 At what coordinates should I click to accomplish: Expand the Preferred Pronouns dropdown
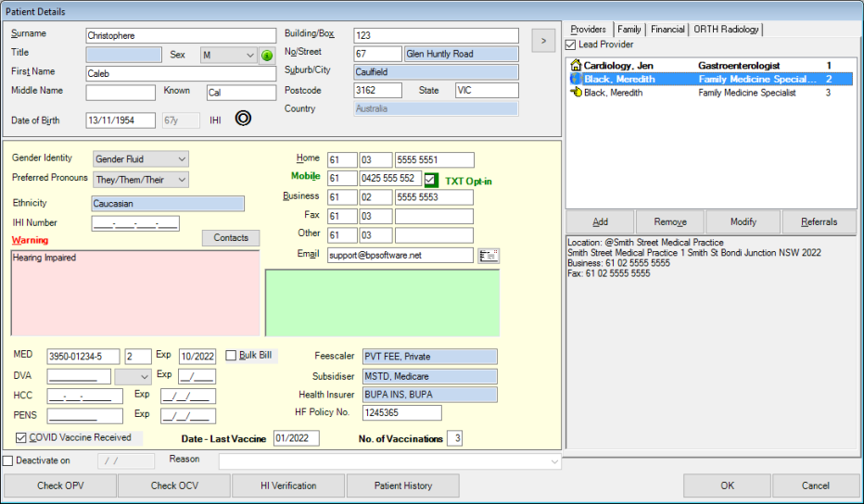(x=141, y=180)
